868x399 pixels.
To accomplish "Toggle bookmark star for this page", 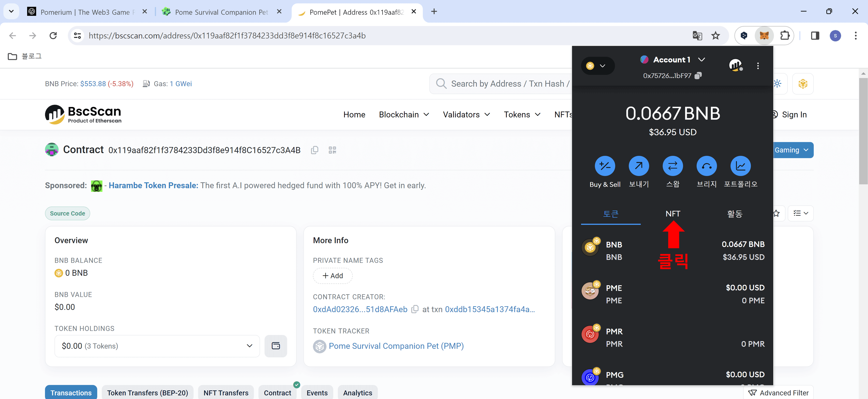I will [x=715, y=35].
